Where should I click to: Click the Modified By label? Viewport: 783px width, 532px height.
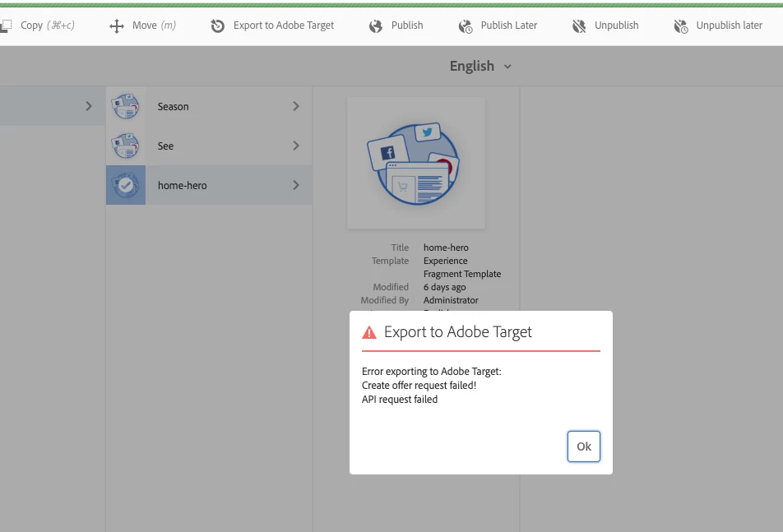click(x=385, y=300)
